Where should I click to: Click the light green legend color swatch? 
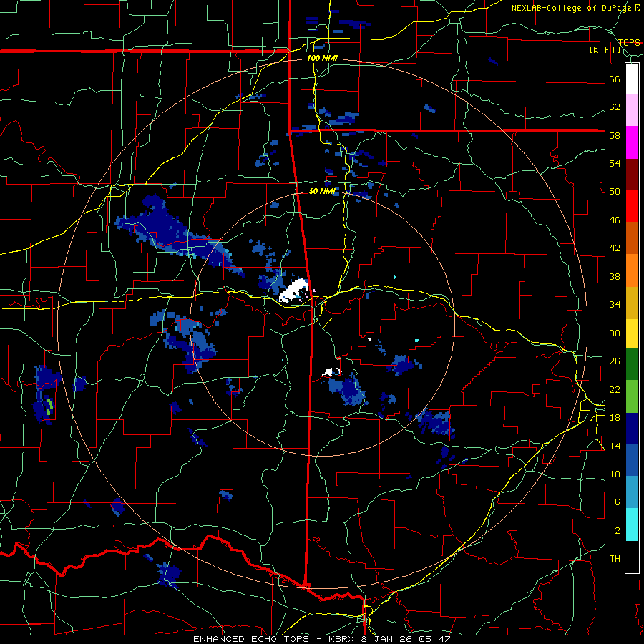(x=632, y=396)
